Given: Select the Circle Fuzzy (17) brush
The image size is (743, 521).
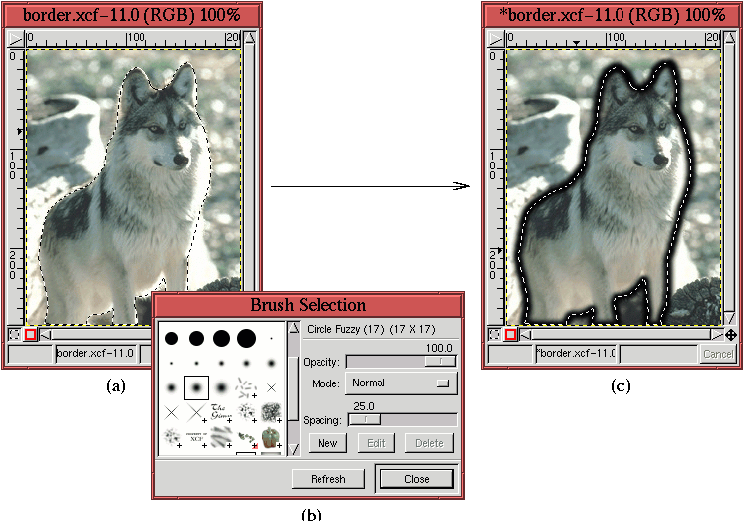Looking at the screenshot, I should [x=196, y=386].
